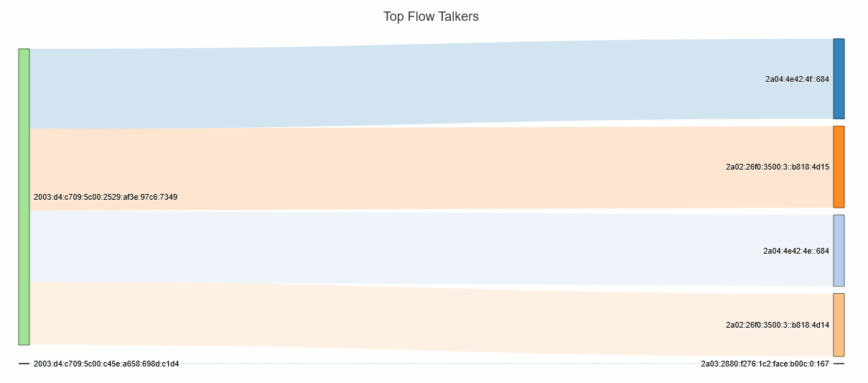Click the light blue 2a04:4e42:4e::684 node bar
Viewport: 868px width, 383px height.
coord(839,250)
